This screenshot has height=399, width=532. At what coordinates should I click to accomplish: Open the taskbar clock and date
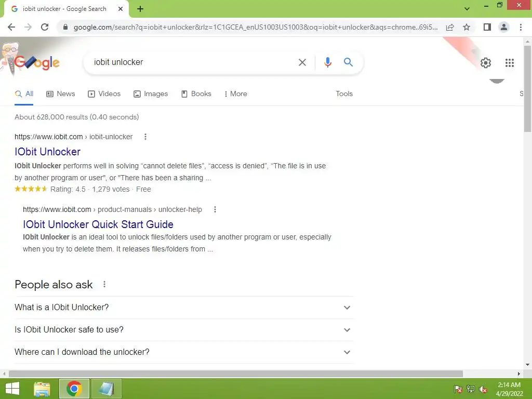[x=509, y=389]
